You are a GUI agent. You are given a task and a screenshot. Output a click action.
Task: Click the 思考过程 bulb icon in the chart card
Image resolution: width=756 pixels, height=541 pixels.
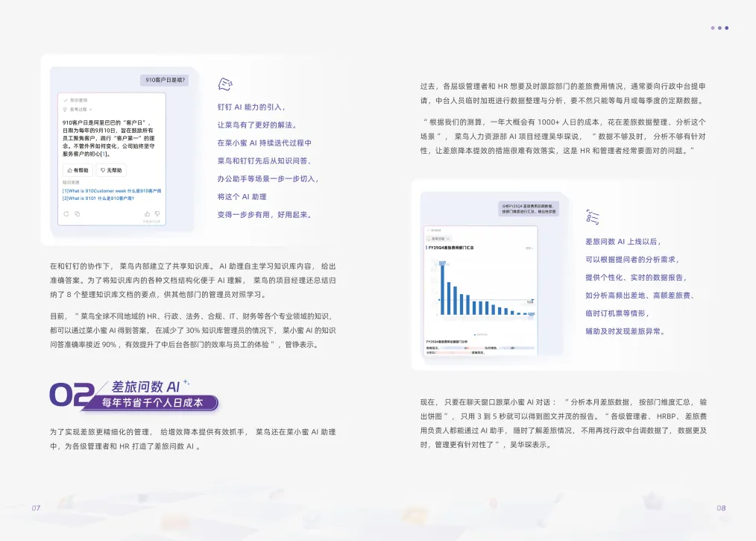429,239
